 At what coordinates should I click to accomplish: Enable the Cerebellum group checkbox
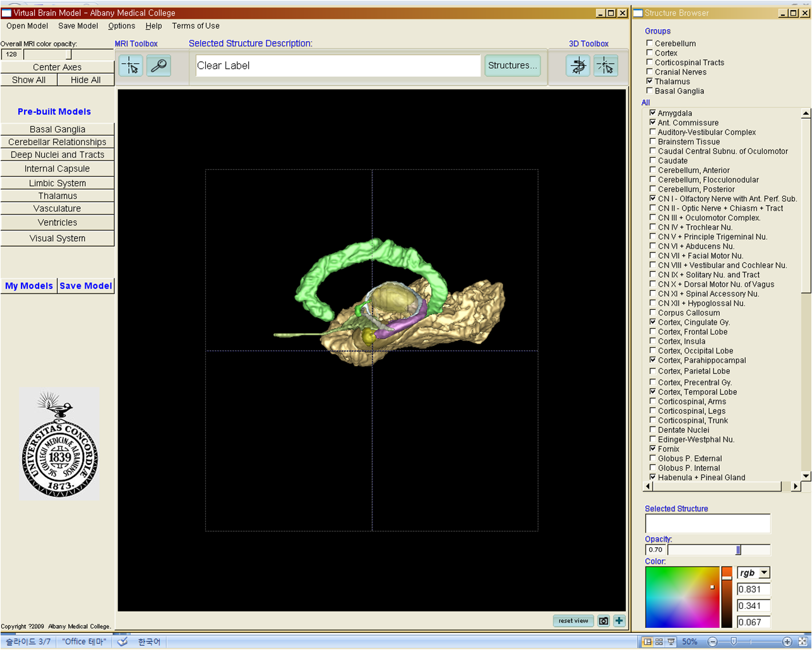650,43
